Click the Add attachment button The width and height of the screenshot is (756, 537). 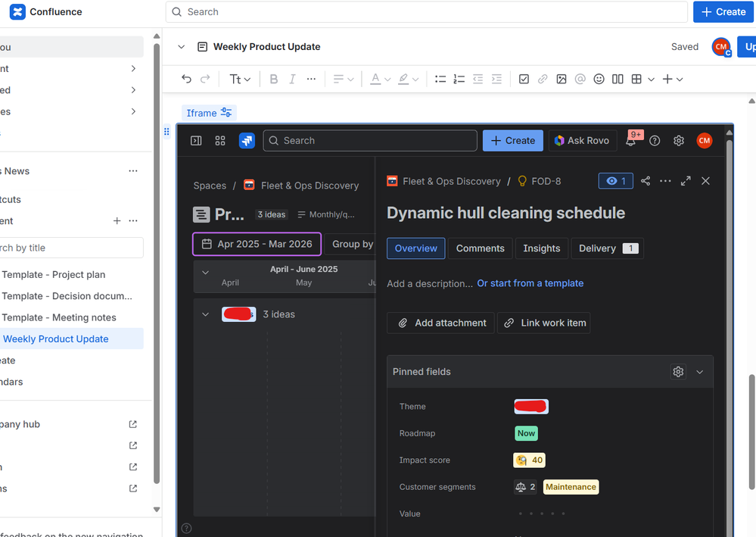440,323
